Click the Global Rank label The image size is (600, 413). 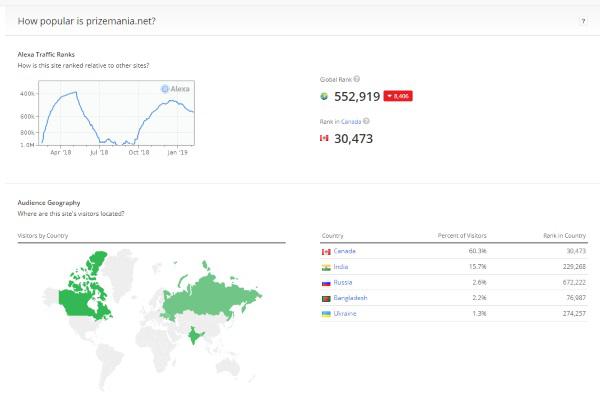(336, 79)
